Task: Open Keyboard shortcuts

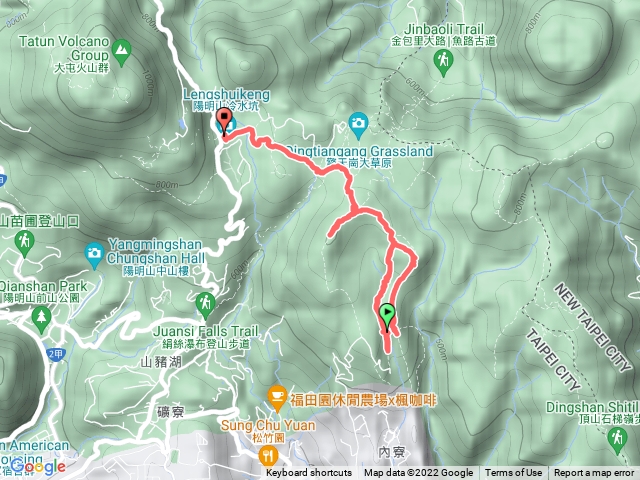Action: (309, 473)
